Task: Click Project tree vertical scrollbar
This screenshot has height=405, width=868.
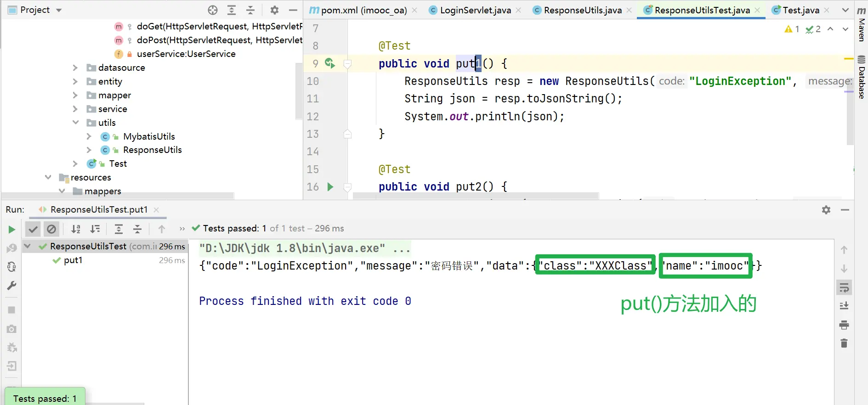Action: point(299,91)
